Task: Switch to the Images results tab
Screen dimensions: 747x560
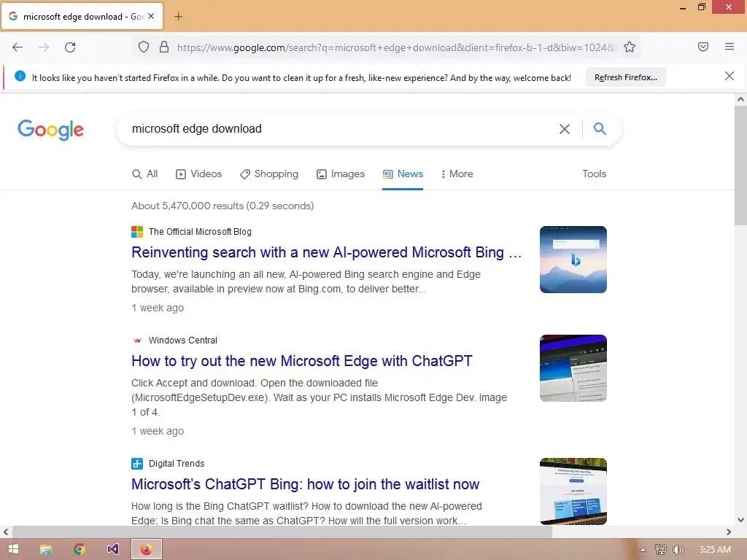Action: 341,174
